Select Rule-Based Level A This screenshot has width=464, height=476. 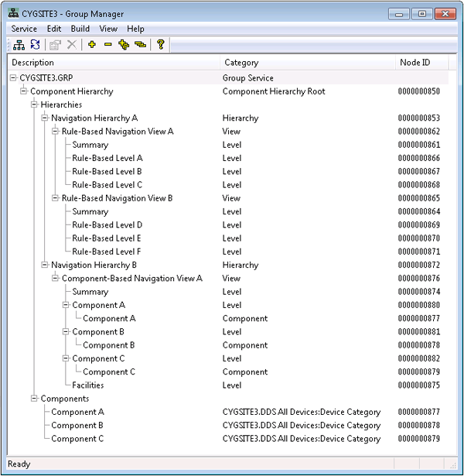point(107,158)
